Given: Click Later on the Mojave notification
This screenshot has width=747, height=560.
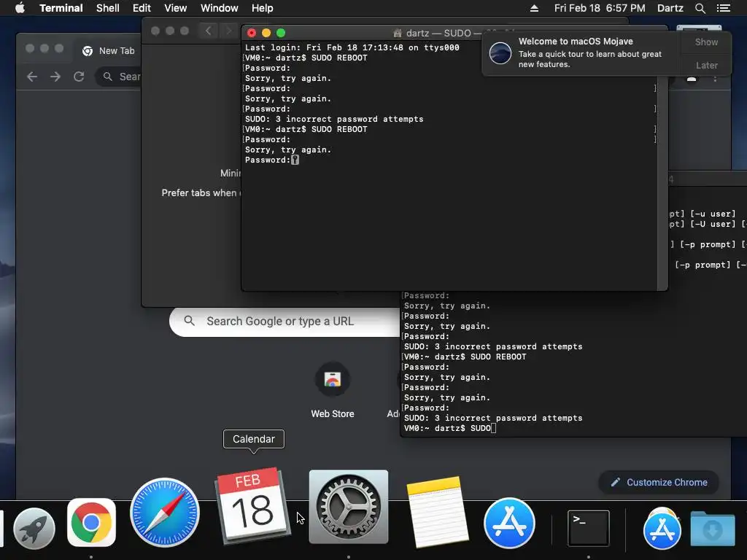Looking at the screenshot, I should 706,65.
